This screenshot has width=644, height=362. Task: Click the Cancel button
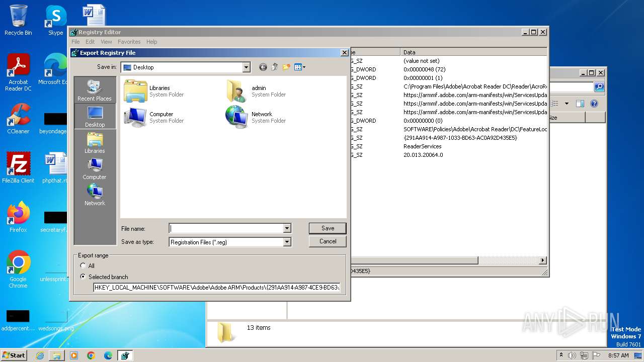[328, 241]
